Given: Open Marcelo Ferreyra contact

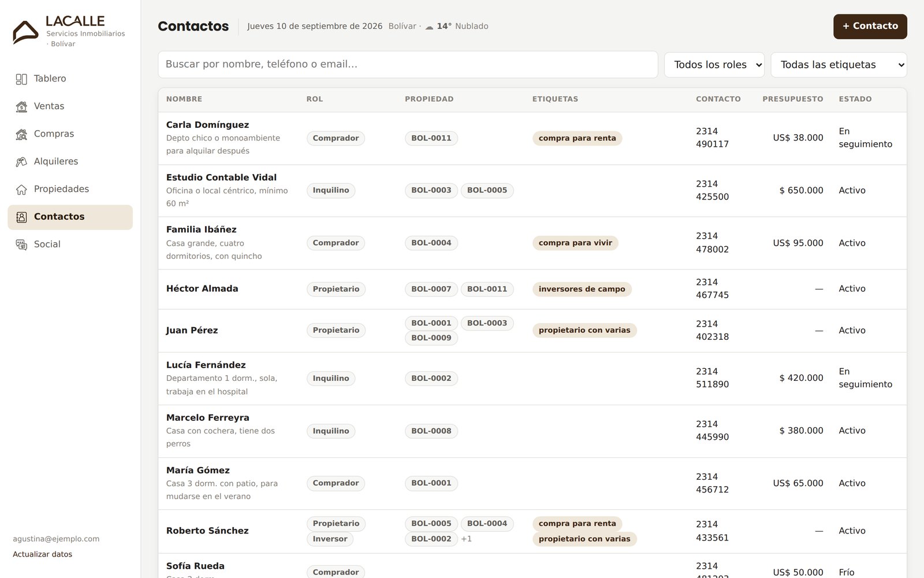Looking at the screenshot, I should coord(207,418).
